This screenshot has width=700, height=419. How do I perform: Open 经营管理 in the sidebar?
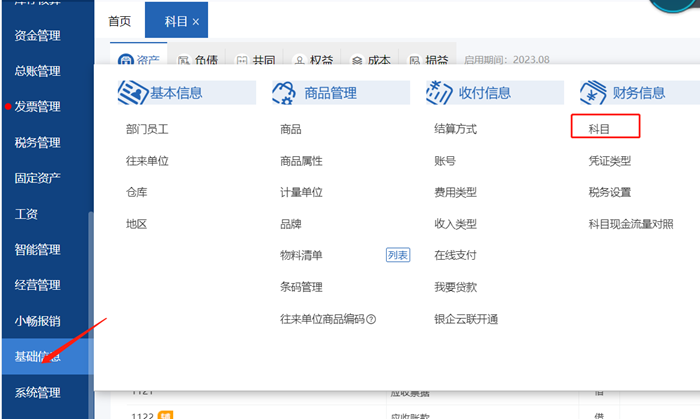tap(38, 285)
